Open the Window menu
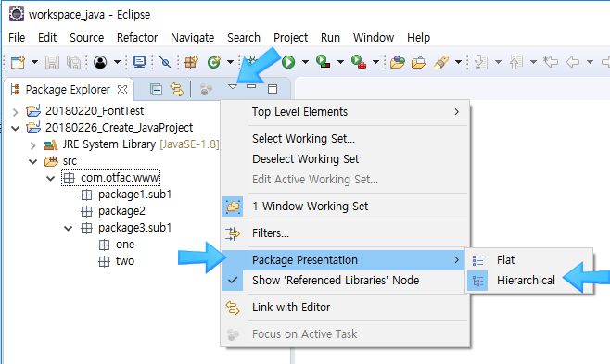Viewport: 610px width, 364px height. [x=374, y=38]
